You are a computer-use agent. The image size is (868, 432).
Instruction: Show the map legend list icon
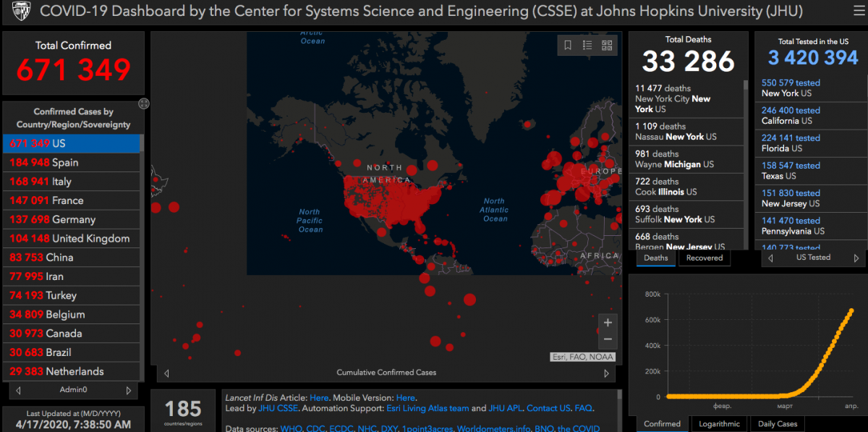(587, 46)
